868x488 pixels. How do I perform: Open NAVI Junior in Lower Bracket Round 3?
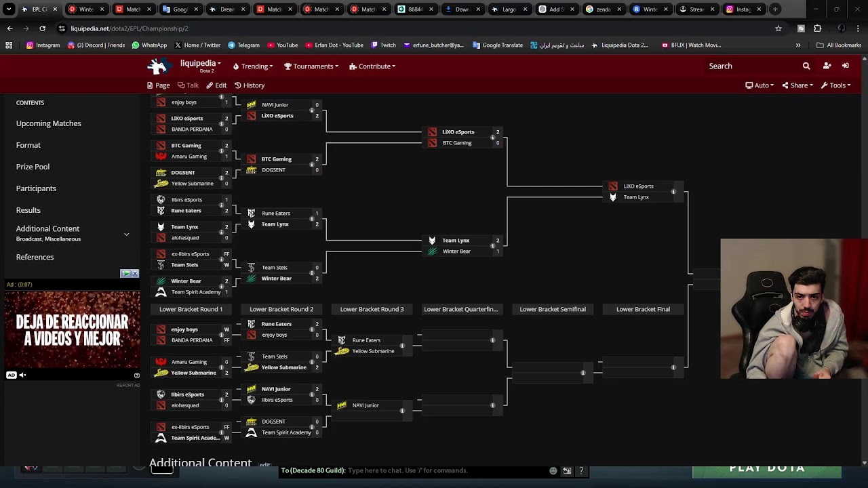click(x=366, y=405)
